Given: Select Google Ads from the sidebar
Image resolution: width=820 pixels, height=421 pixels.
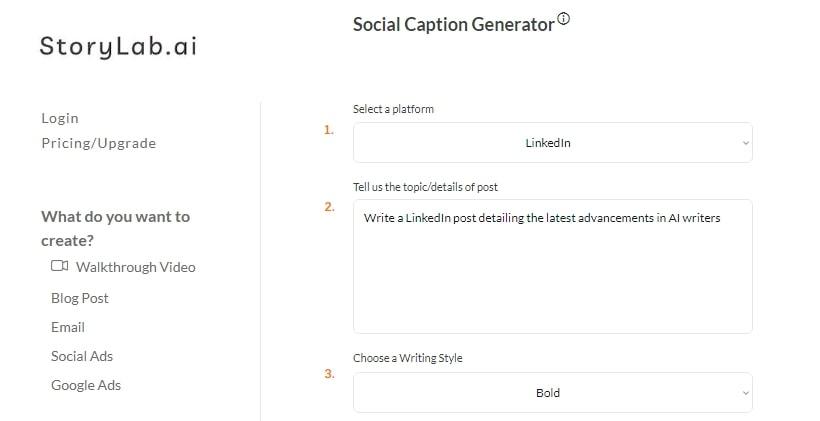Looking at the screenshot, I should pyautogui.click(x=86, y=385).
